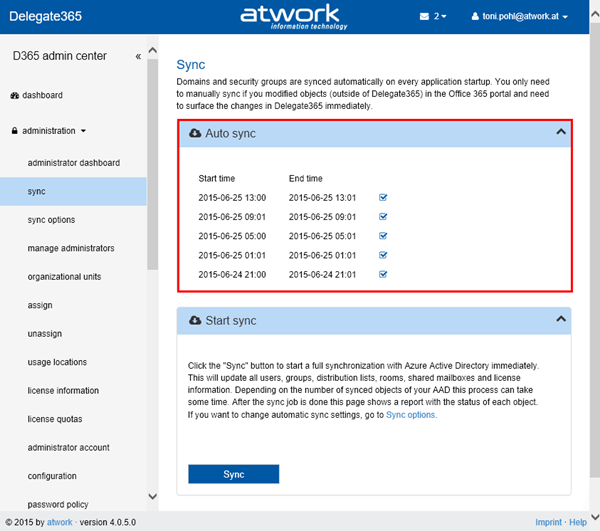Open the Imprint footer link
Viewport: 600px width, 531px height.
coord(548,522)
